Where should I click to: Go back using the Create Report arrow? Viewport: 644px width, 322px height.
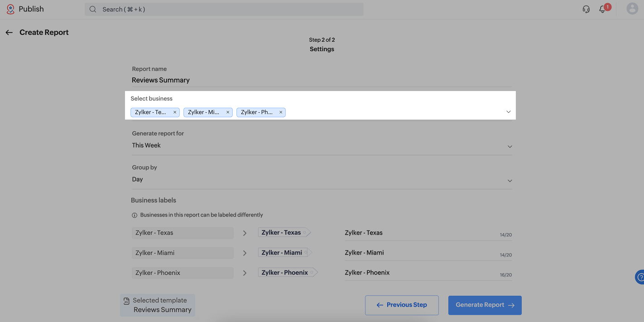point(9,33)
